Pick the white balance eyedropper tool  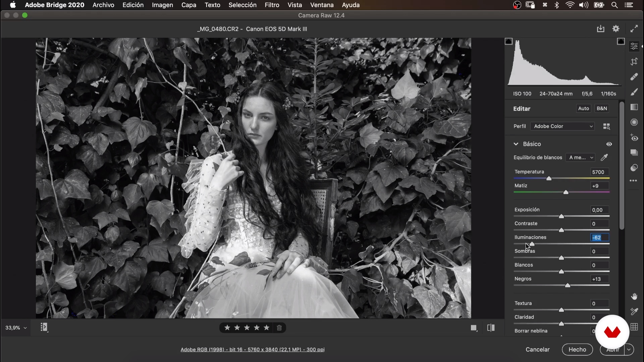(x=604, y=157)
